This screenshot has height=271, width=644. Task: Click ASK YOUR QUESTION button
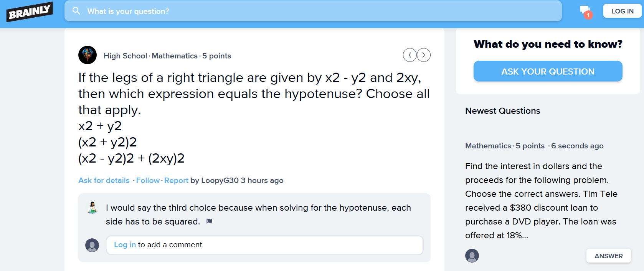coord(548,71)
